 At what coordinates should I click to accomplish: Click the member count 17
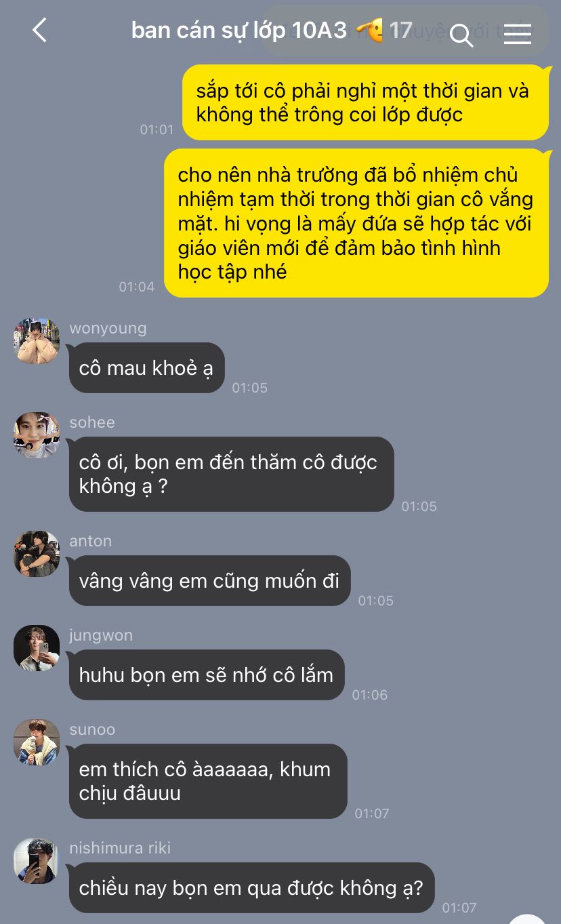click(x=400, y=31)
